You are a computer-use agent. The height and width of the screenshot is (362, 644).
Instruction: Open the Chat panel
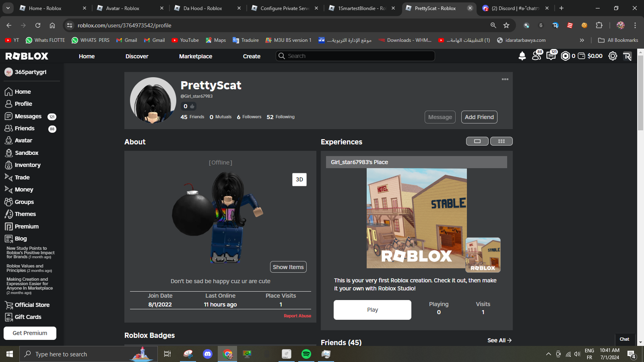point(625,339)
